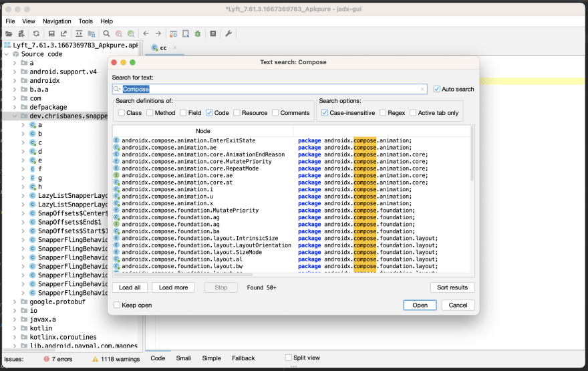Screen dimensions: 588x371
Task: Open the Navigation menu
Action: 57,21
